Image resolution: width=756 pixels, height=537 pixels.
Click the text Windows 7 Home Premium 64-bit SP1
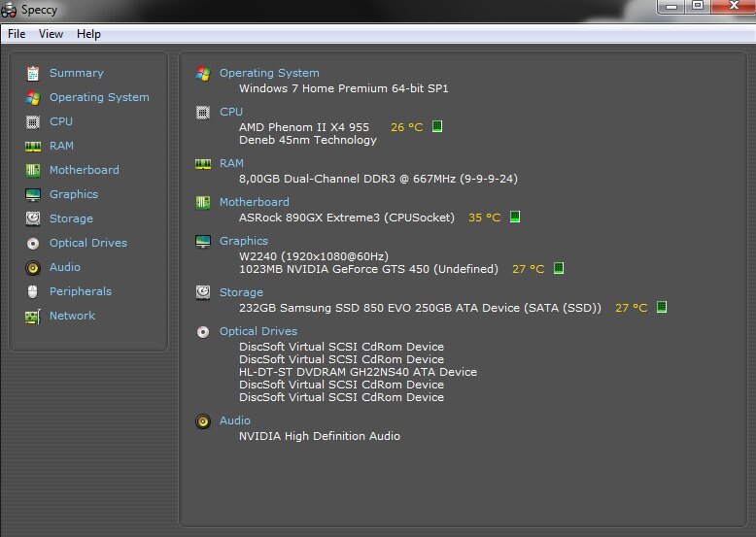(x=344, y=88)
